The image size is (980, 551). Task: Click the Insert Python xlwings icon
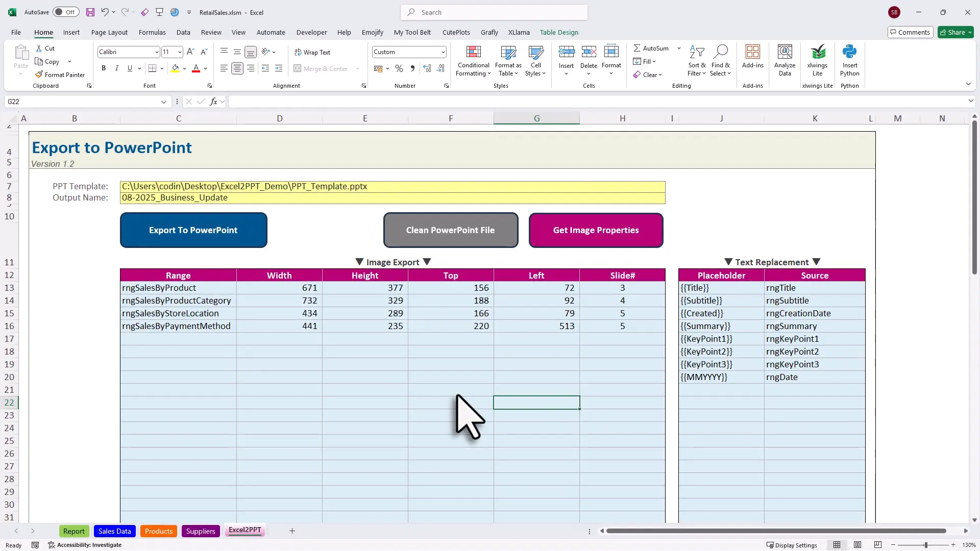(850, 60)
